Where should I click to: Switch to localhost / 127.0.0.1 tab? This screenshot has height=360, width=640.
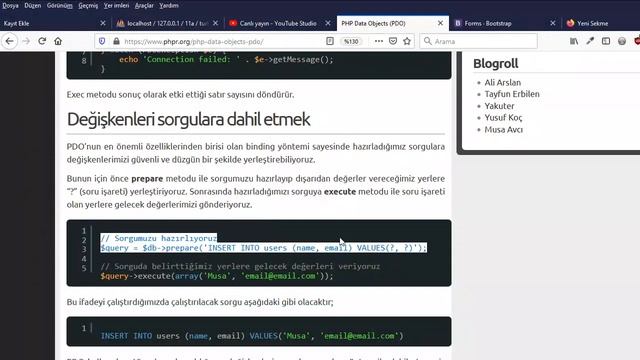pos(168,23)
